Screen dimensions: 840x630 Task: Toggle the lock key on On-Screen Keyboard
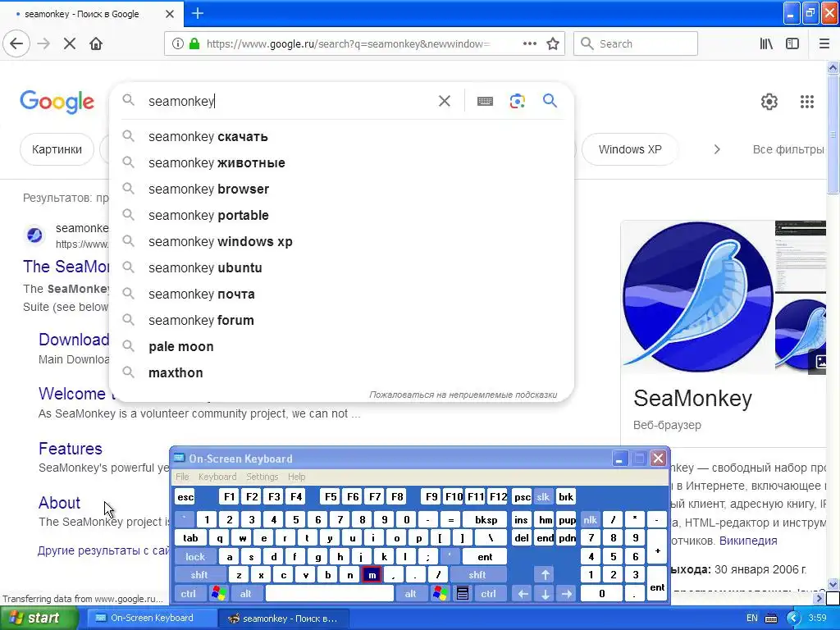click(x=195, y=557)
